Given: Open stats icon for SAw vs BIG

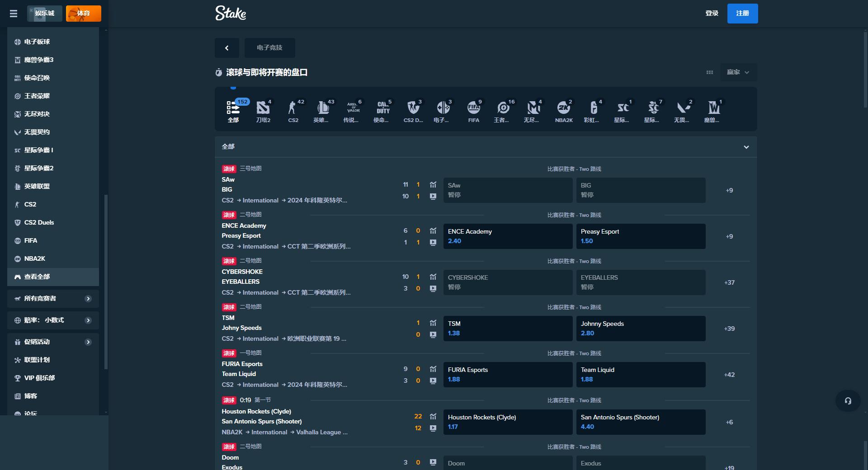Looking at the screenshot, I should click(x=433, y=184).
